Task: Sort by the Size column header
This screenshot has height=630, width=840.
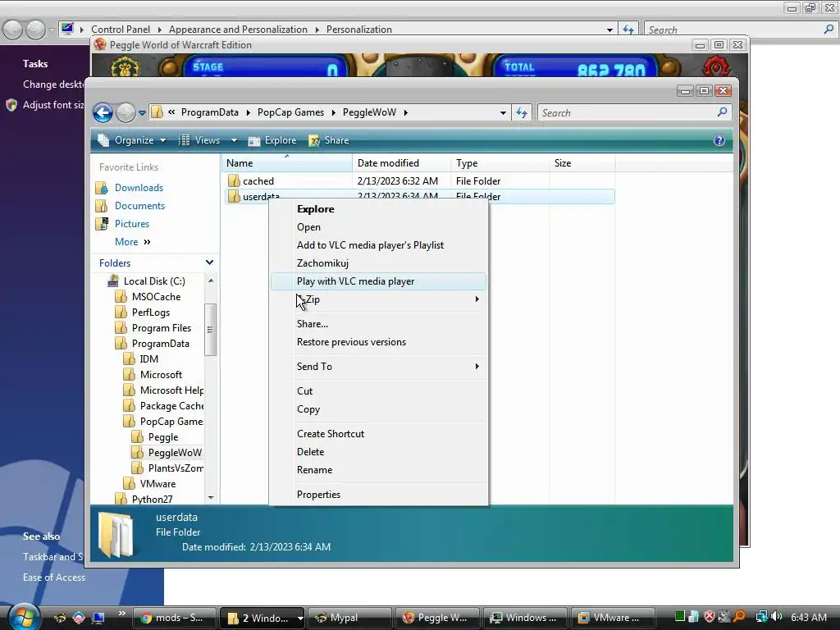Action: [582, 163]
